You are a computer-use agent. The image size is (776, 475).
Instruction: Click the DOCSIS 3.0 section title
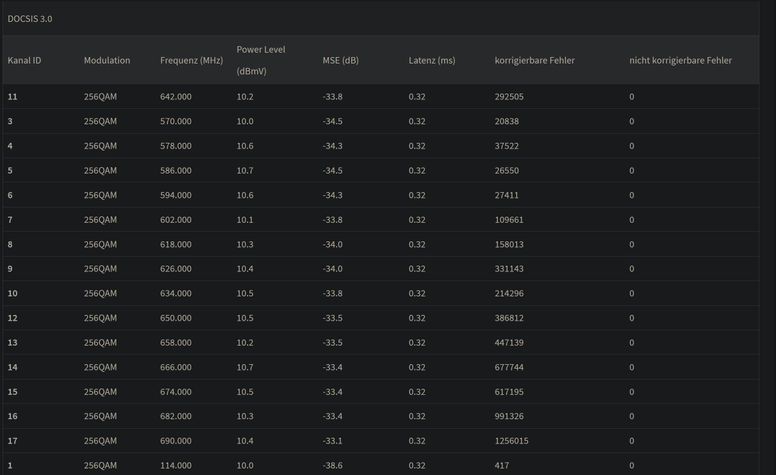[30, 19]
